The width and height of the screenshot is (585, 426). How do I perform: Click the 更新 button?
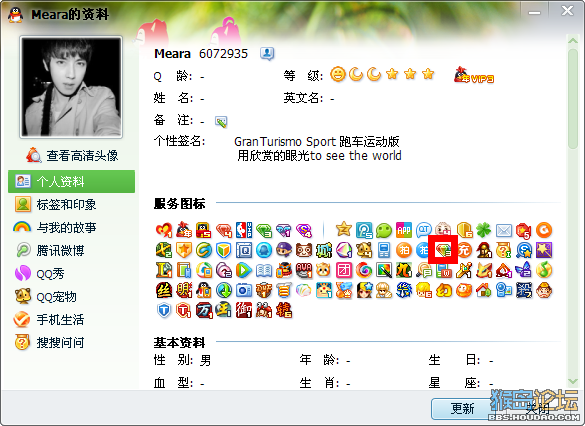[x=463, y=409]
